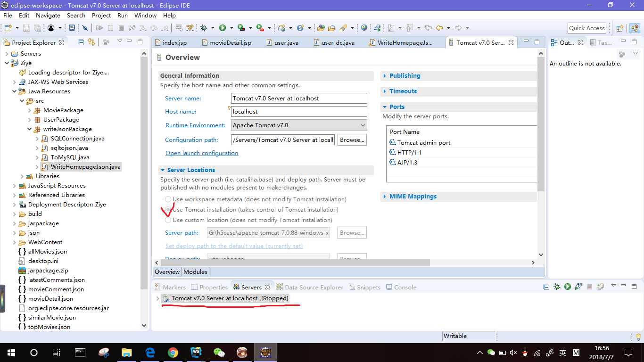The image size is (644, 362).
Task: Click the green Run toolbar button
Action: [x=223, y=28]
